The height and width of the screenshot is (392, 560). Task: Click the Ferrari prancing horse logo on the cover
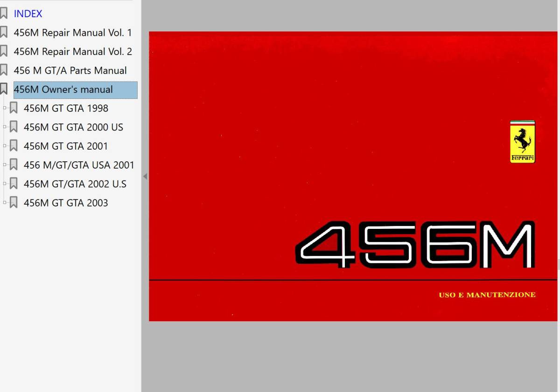(x=523, y=142)
